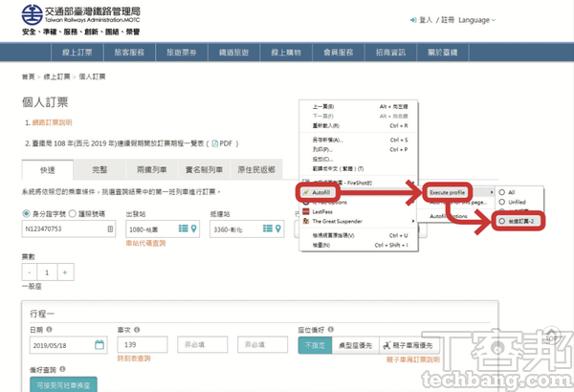Screen dimensions: 574x392
Task: Switch to the 快速 tab
Action: 48,169
